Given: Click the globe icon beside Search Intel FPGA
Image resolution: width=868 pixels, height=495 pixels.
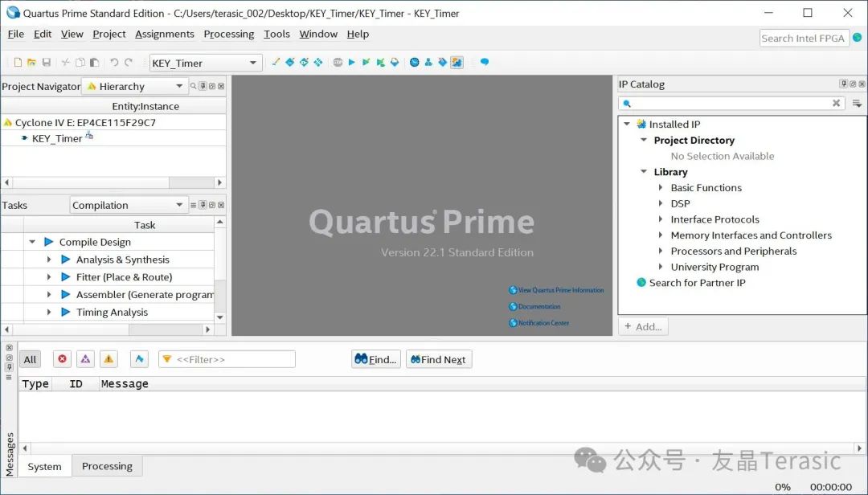Looking at the screenshot, I should [x=857, y=37].
